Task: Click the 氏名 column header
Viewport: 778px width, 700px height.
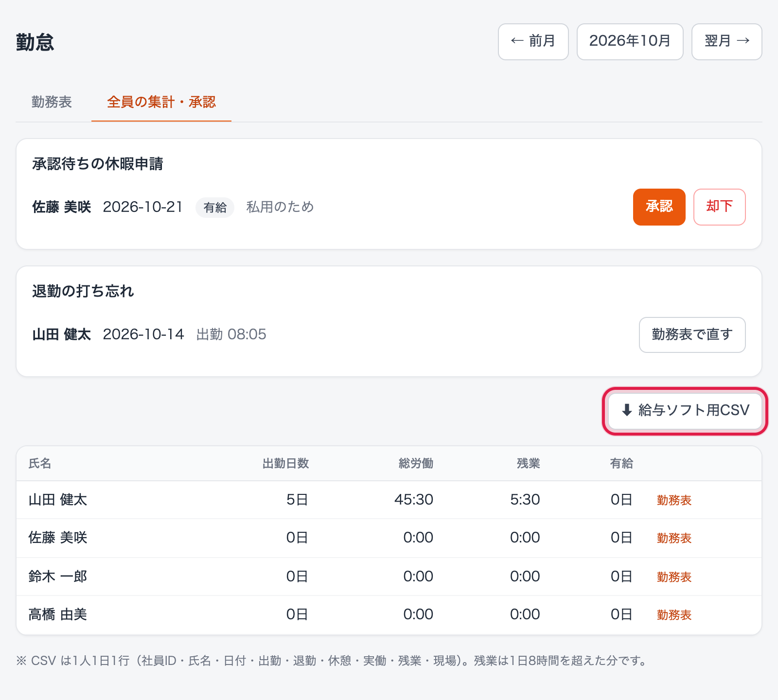Action: (40, 464)
